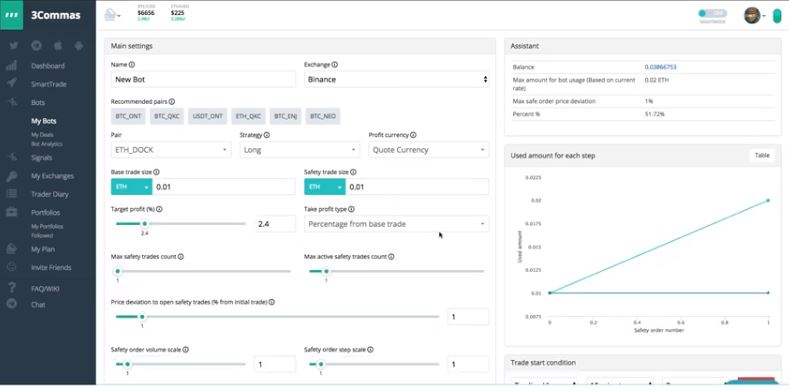789x390 pixels.
Task: Open the Safety trade size ETH currency dropdown
Action: coord(325,187)
